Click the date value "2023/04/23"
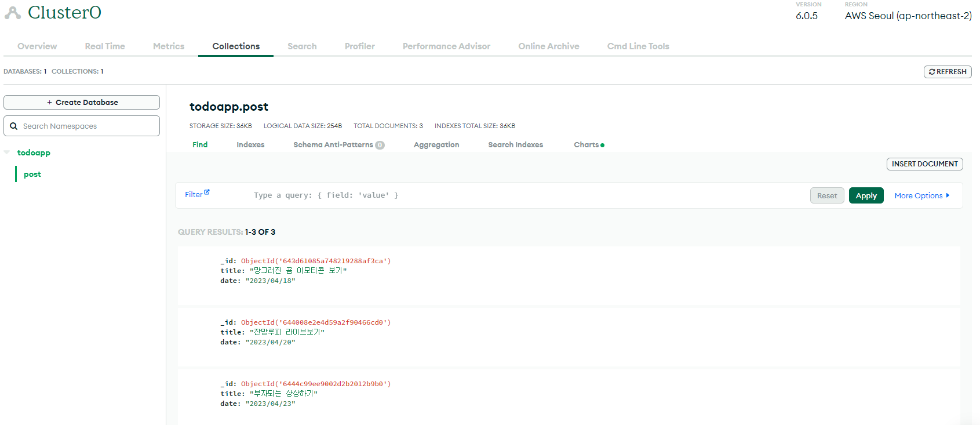This screenshot has width=980, height=425. (x=271, y=404)
